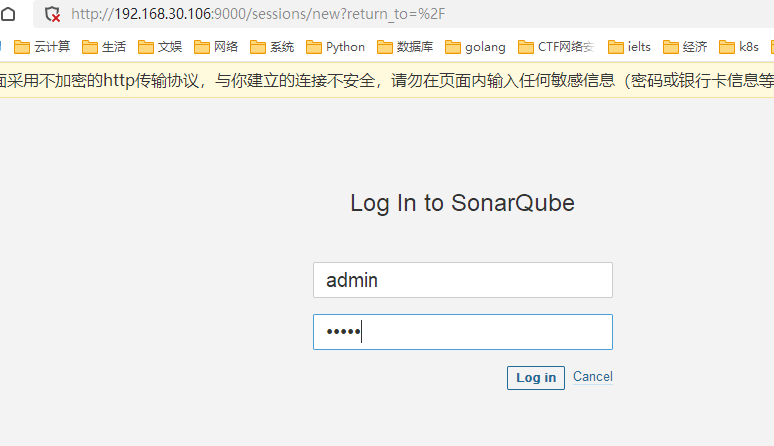Open the Python bookmark folder
This screenshot has height=446, width=774.
click(336, 46)
